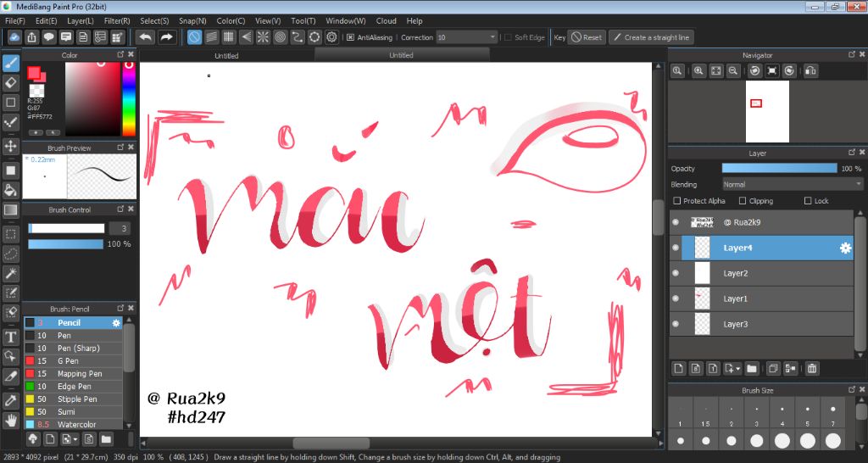Image resolution: width=868 pixels, height=463 pixels.
Task: Open the Layer menu
Action: pyautogui.click(x=81, y=20)
